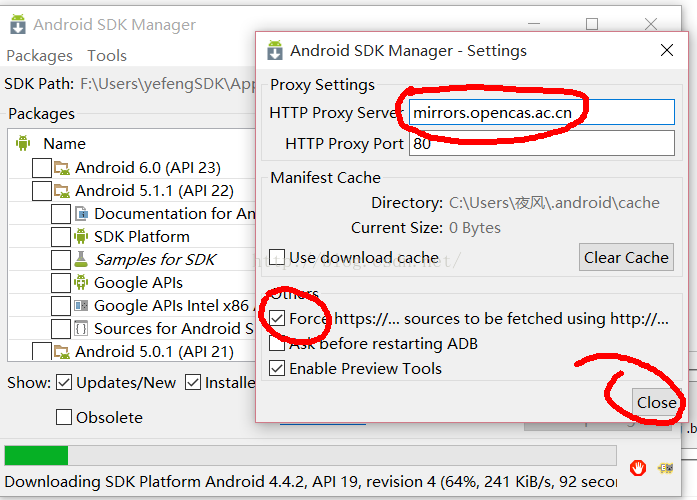Tick the Samples for SDK checkbox

tap(61, 260)
